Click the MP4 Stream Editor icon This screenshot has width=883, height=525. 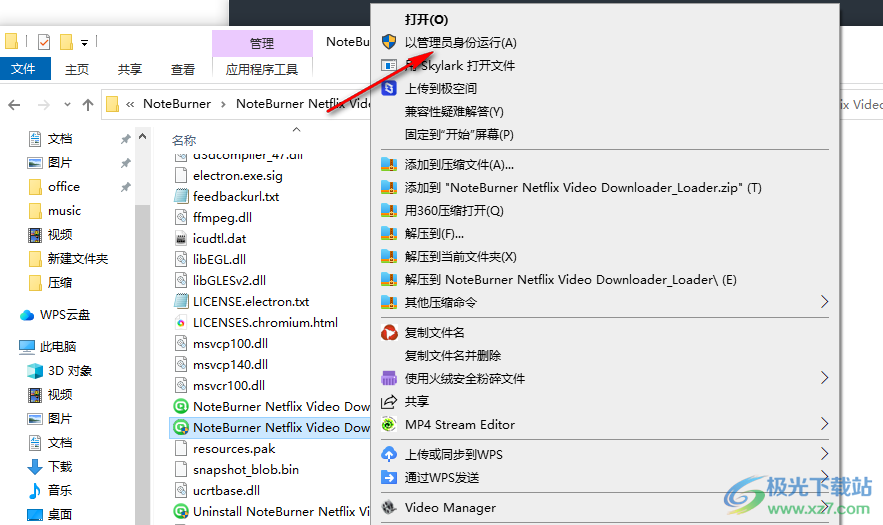point(389,424)
